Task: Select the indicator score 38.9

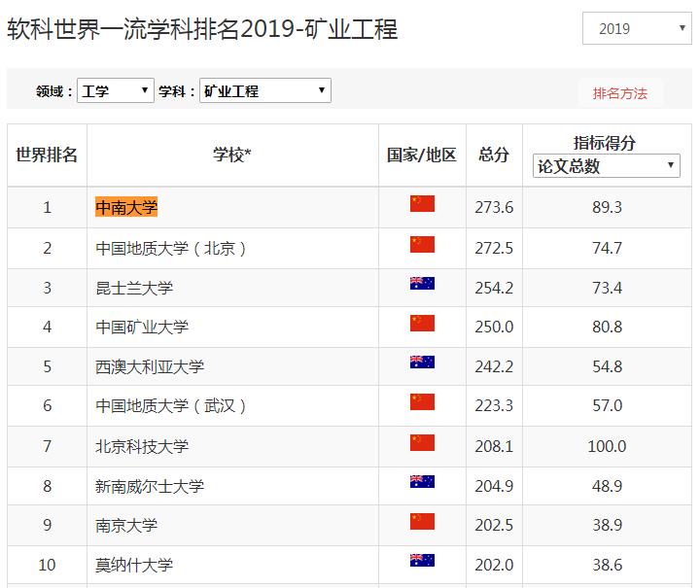Action: 607,525
